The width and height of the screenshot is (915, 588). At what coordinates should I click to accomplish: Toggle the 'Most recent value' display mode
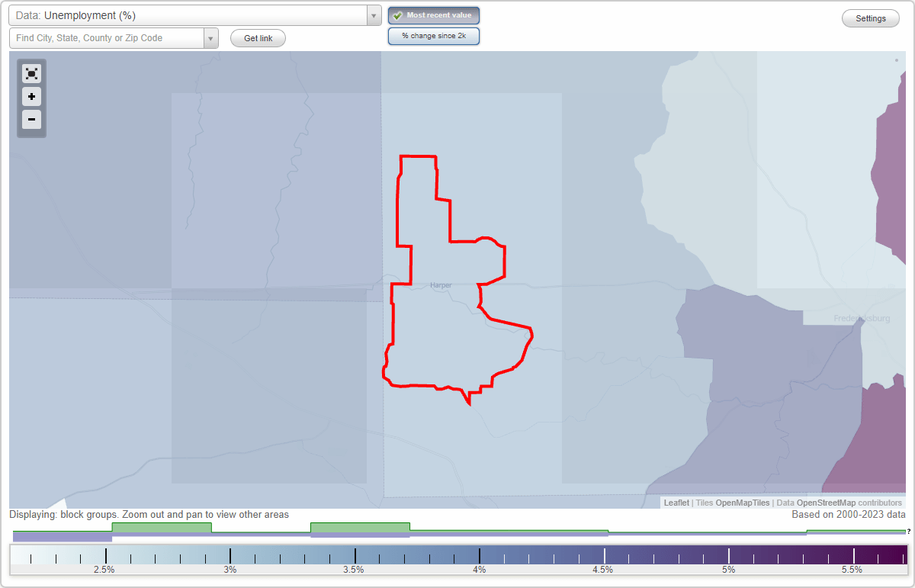tap(433, 14)
